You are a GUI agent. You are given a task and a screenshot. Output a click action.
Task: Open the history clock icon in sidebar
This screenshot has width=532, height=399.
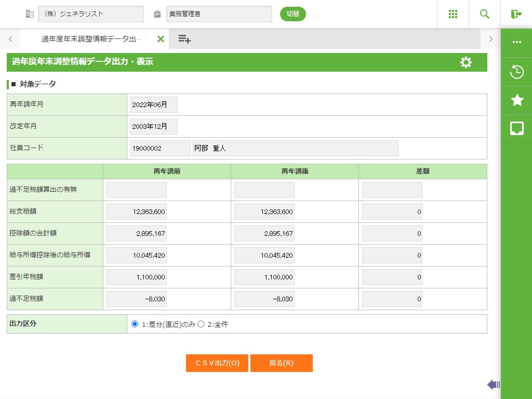click(516, 72)
